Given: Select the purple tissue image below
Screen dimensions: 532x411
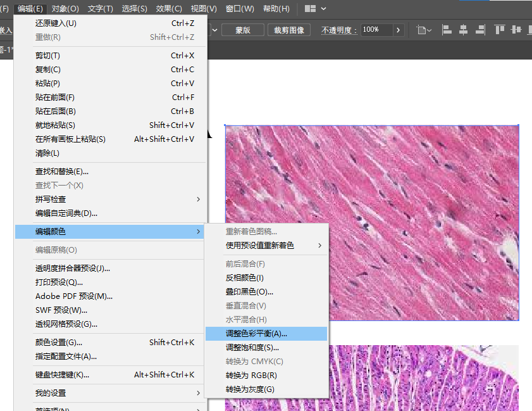Looking at the screenshot, I should click(424, 377).
